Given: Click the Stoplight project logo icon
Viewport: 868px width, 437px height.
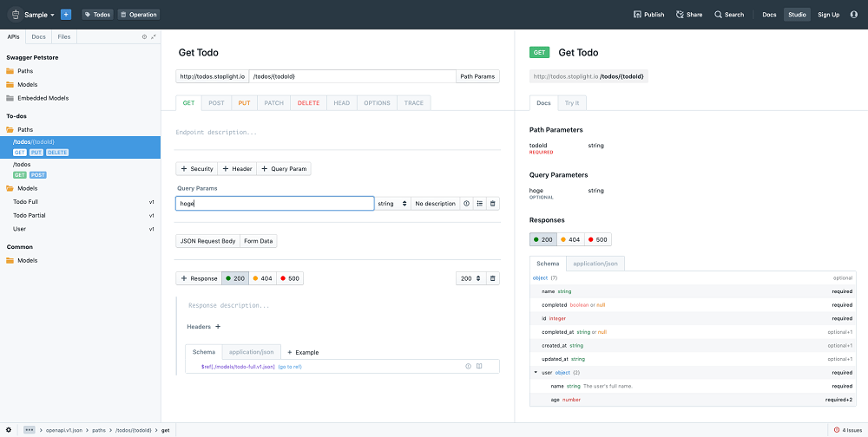Looking at the screenshot, I should 15,15.
